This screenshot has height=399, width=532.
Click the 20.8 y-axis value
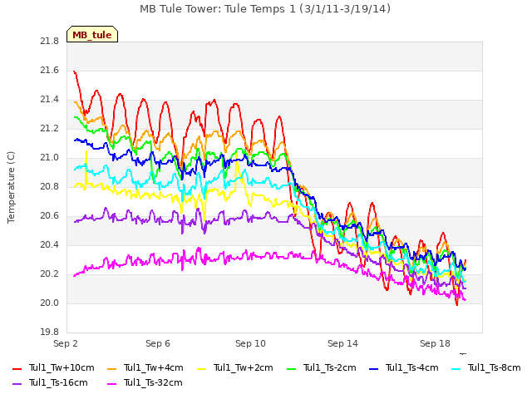(x=50, y=186)
